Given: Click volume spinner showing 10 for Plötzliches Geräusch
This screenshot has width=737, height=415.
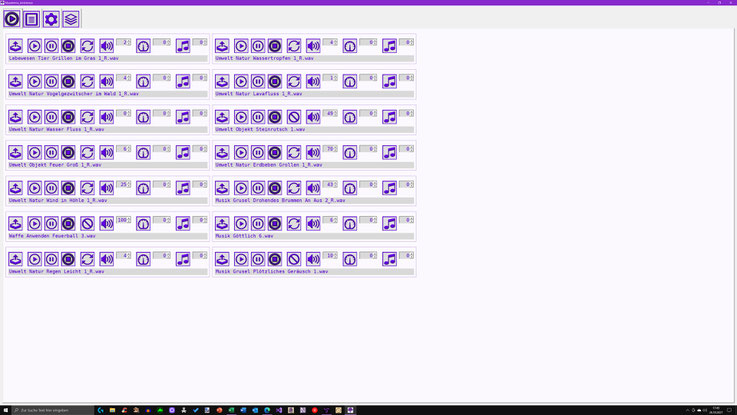Looking at the screenshot, I should point(330,255).
